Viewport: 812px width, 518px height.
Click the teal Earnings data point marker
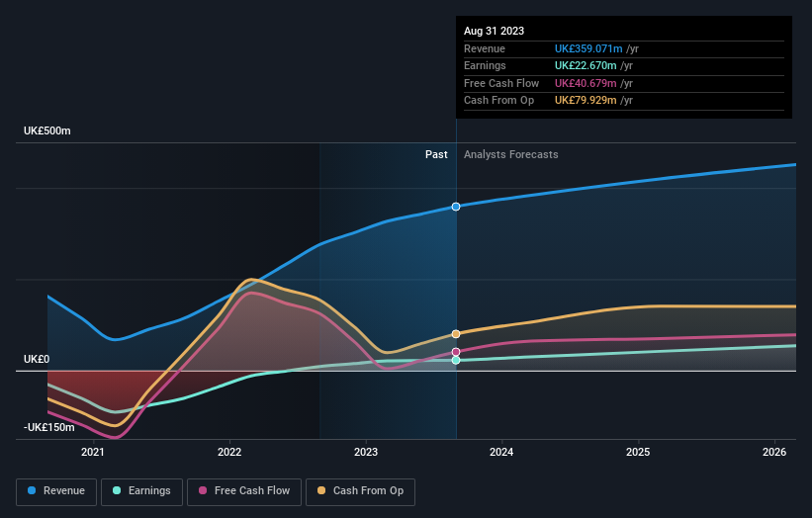click(456, 360)
